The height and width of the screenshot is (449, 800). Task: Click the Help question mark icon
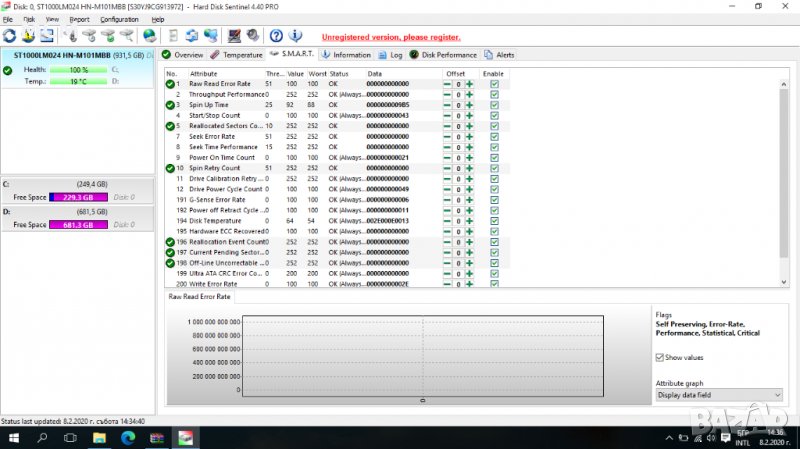point(275,36)
